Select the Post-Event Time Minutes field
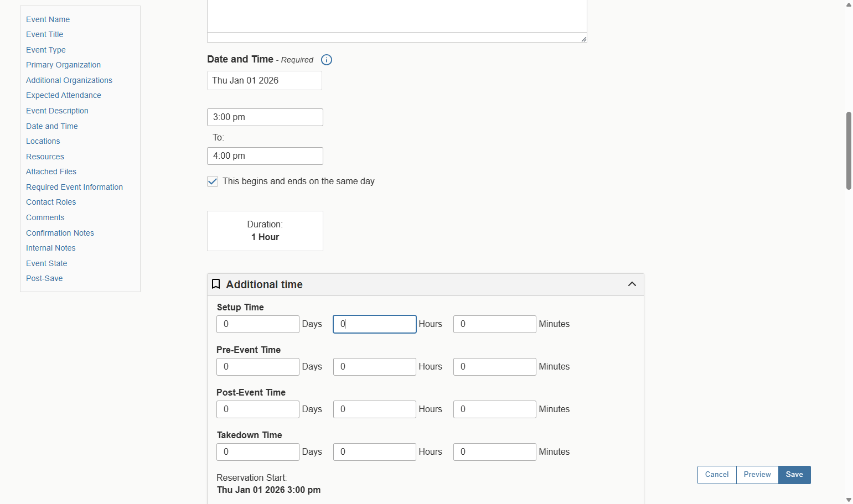The width and height of the screenshot is (853, 504). pyautogui.click(x=495, y=409)
